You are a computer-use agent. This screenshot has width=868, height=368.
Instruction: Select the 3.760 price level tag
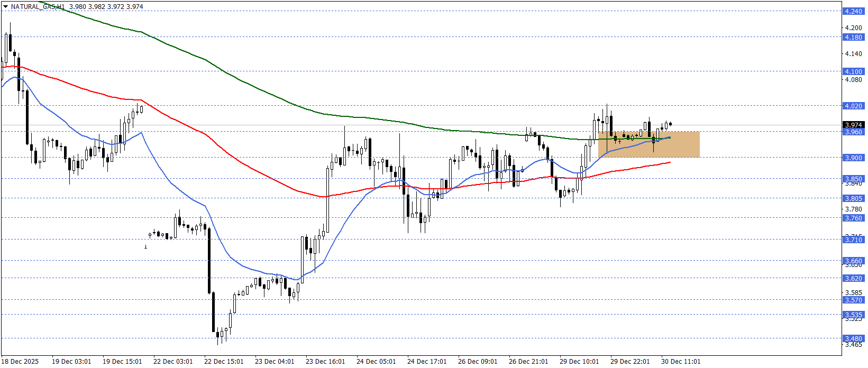point(853,218)
